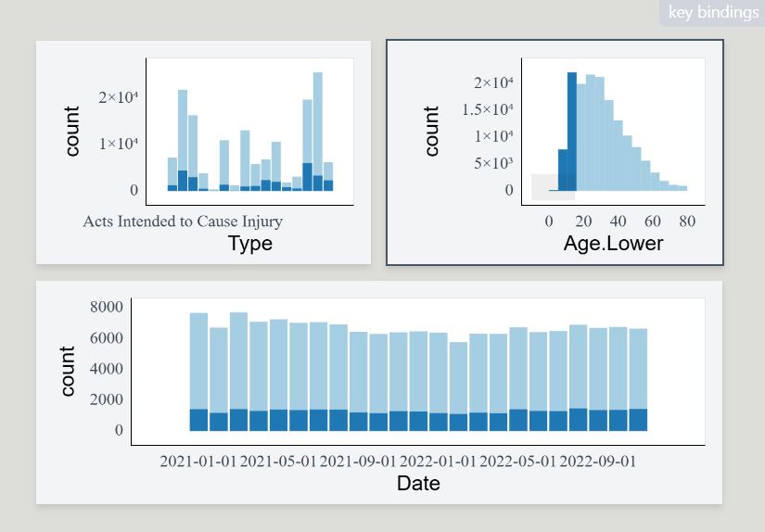Click 'Acts Intended to Cause Injury' label
This screenshot has width=765, height=532.
(x=183, y=222)
